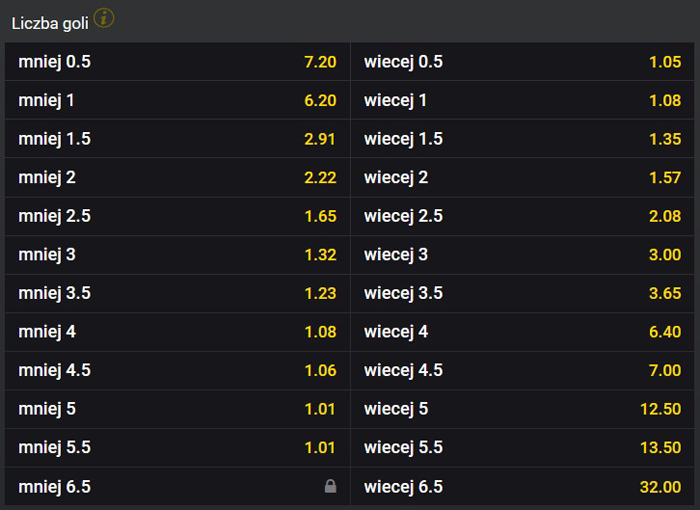Pick wiecej 2 at 1.57
Viewport: 700px width, 510px height.
click(523, 178)
